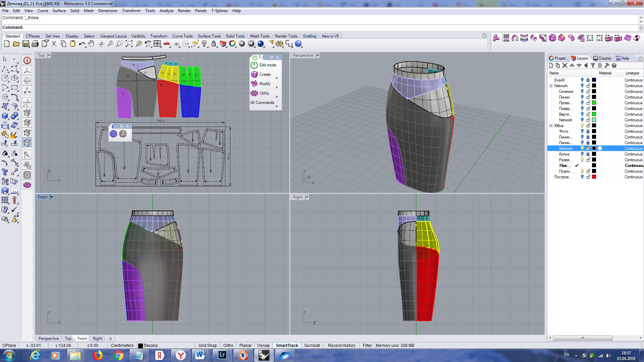
Task: Click All Commands in the T-Splines panel
Action: coord(262,103)
